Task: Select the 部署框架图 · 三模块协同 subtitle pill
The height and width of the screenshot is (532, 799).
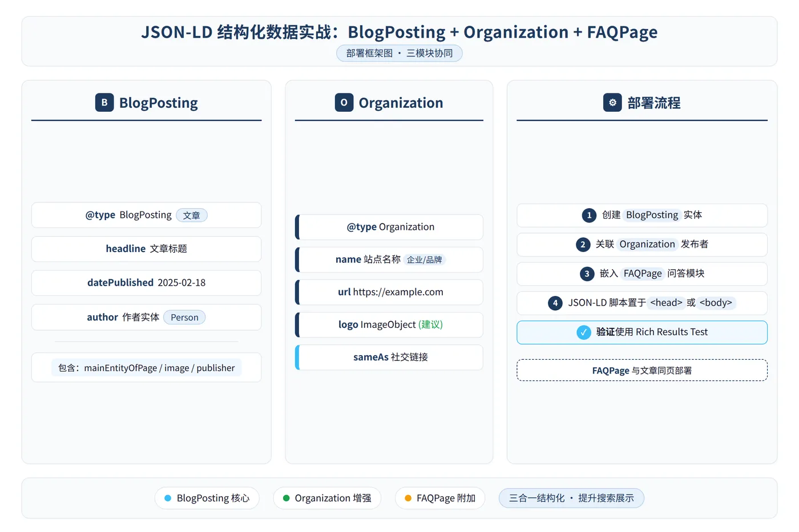Action: 399,53
